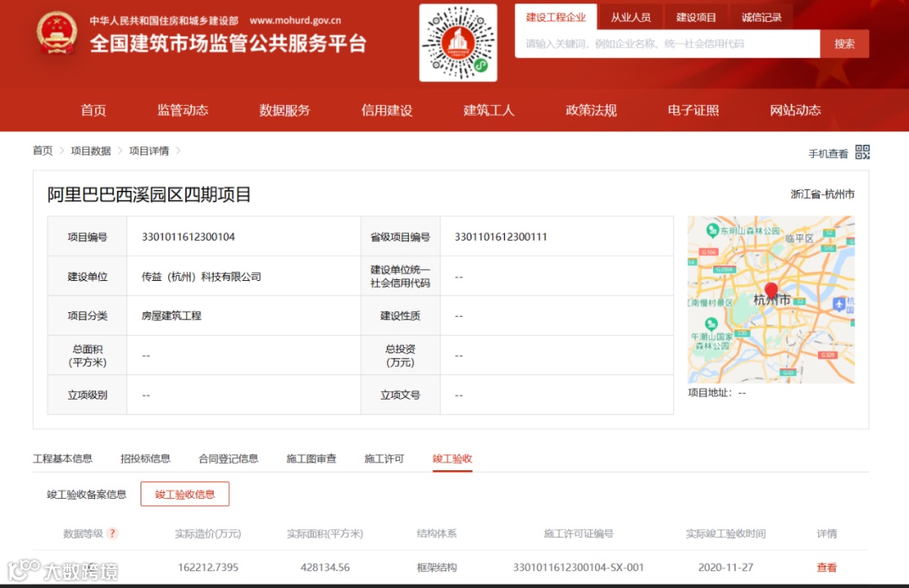
Task: Click the 手机查看 text link
Action: click(828, 153)
